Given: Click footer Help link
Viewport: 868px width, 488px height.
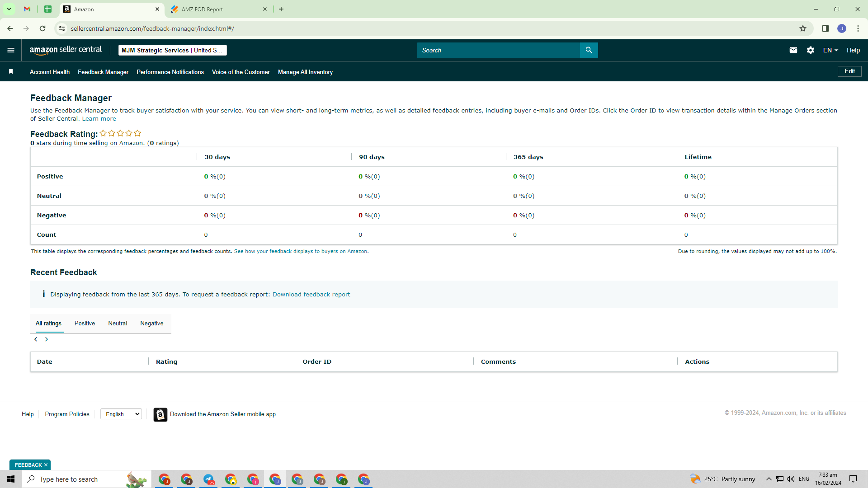Looking at the screenshot, I should pos(28,414).
